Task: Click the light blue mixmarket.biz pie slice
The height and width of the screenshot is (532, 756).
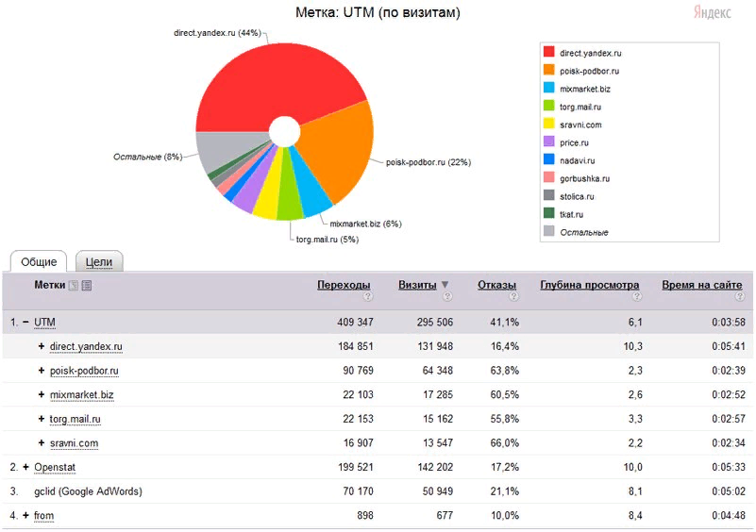Action: tap(309, 188)
